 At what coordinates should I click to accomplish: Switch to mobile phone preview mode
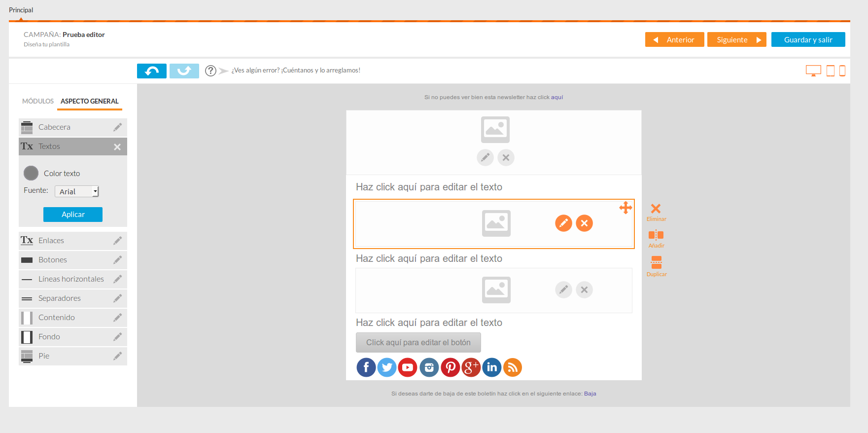[x=842, y=71]
